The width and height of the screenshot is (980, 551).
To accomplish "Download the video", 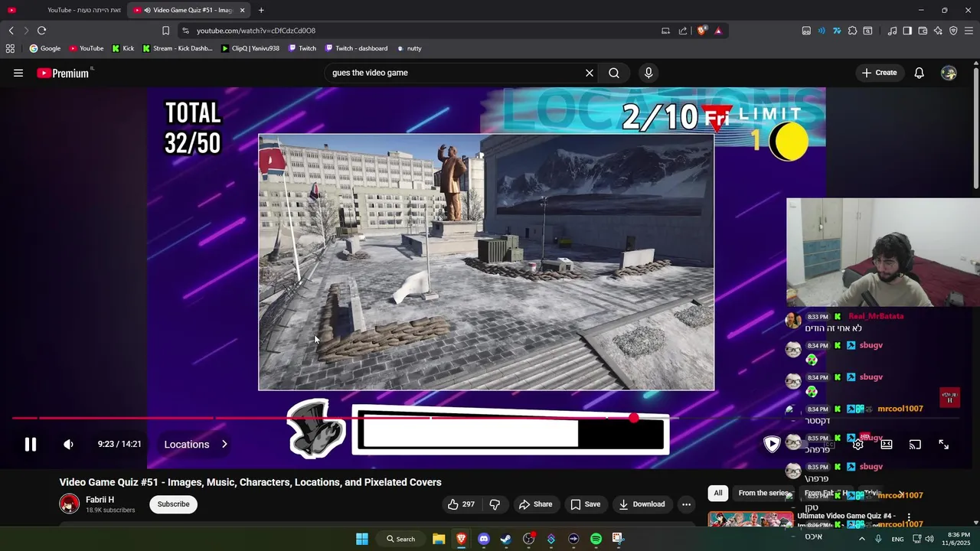I will [642, 504].
